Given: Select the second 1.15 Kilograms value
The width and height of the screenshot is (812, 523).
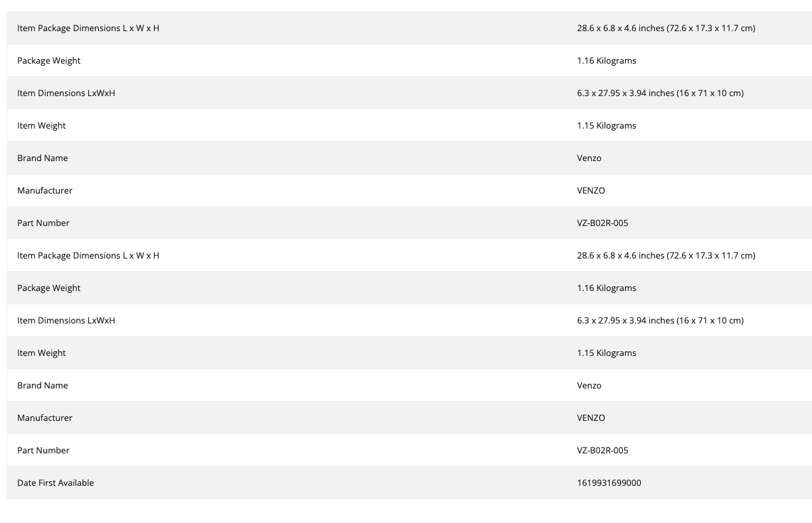Looking at the screenshot, I should (x=606, y=353).
